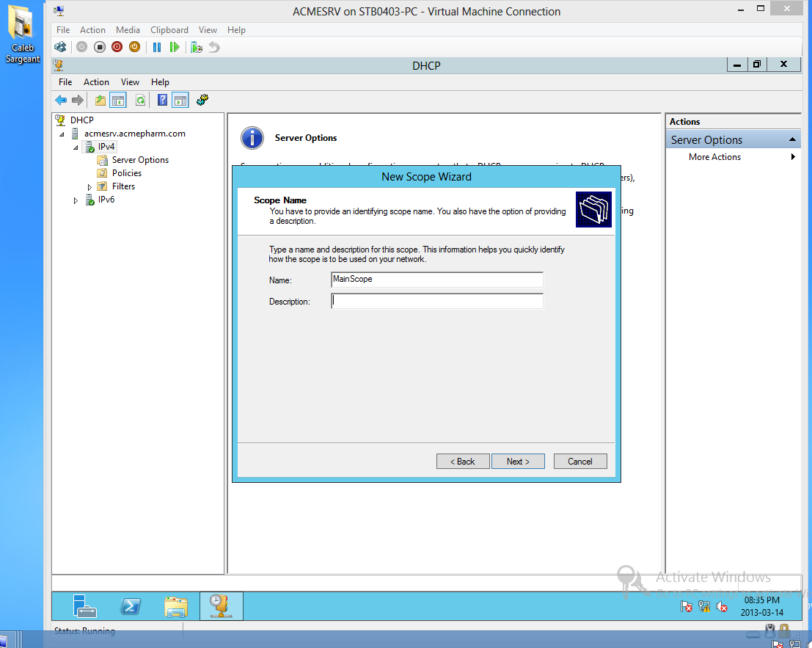Viewport: 812px width, 648px height.
Task: Click the greyed Start VM power icon
Action: pos(82,47)
